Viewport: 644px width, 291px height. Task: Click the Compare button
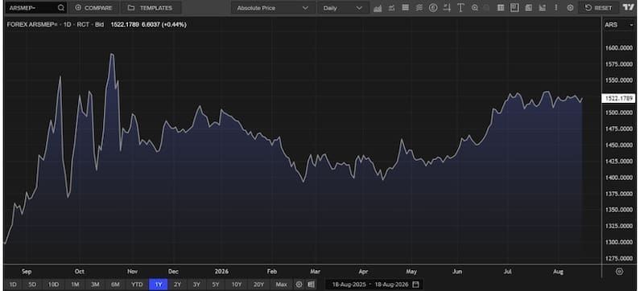point(93,8)
